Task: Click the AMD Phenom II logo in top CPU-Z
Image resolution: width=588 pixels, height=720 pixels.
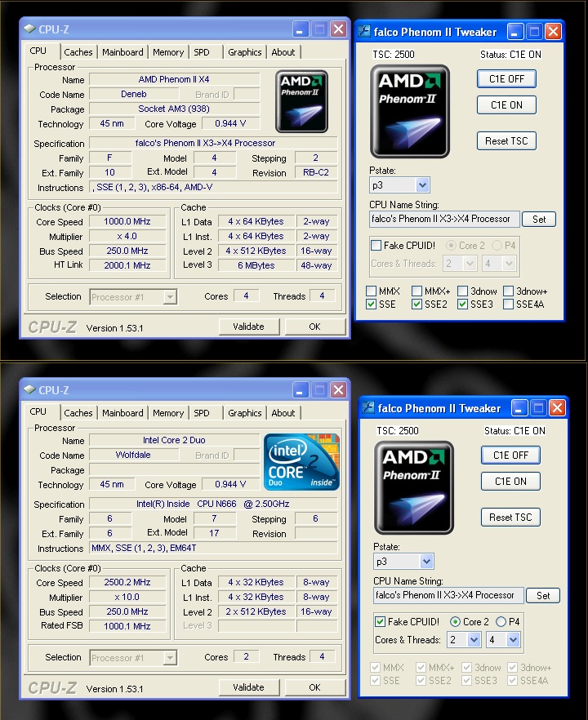Action: click(x=301, y=101)
